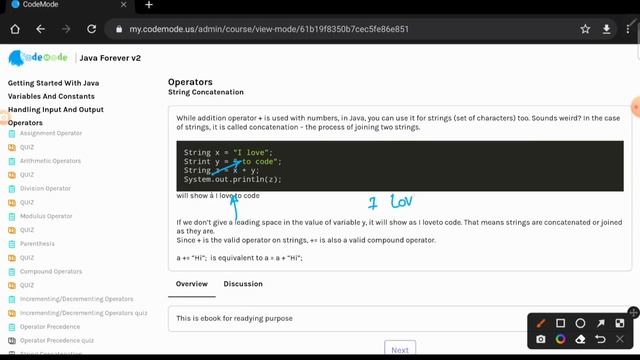Expand Variables And Constants section
The width and height of the screenshot is (640, 360).
(51, 96)
